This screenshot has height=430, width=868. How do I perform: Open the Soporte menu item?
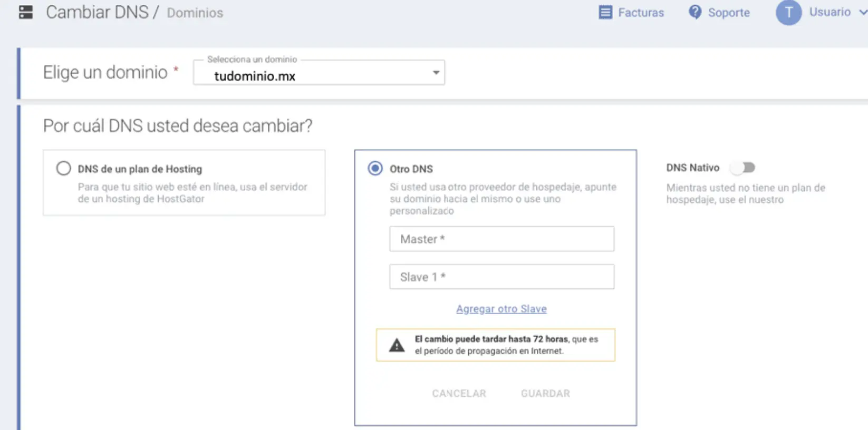719,12
